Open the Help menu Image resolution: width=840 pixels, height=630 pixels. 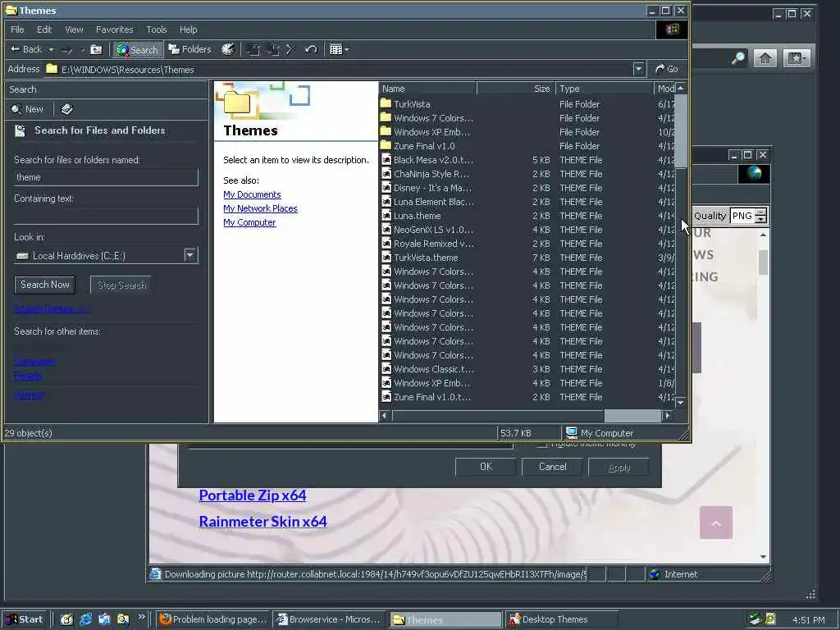(x=188, y=30)
